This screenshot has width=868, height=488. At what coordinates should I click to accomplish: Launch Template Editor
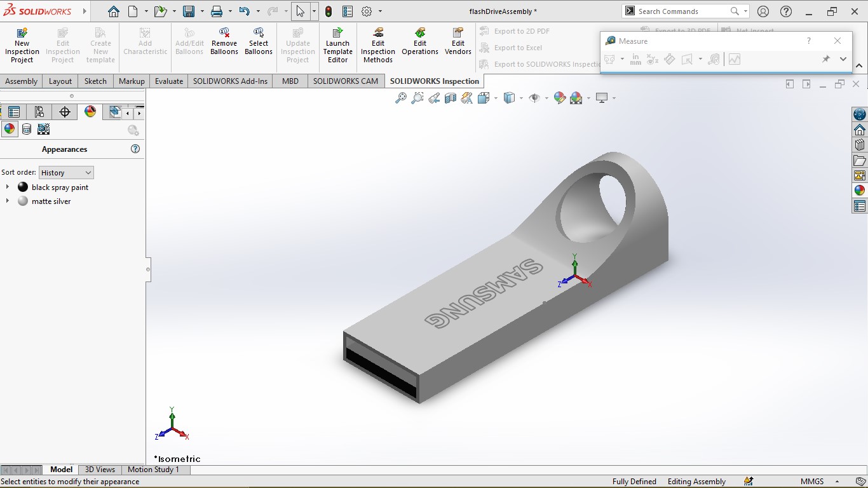click(338, 44)
